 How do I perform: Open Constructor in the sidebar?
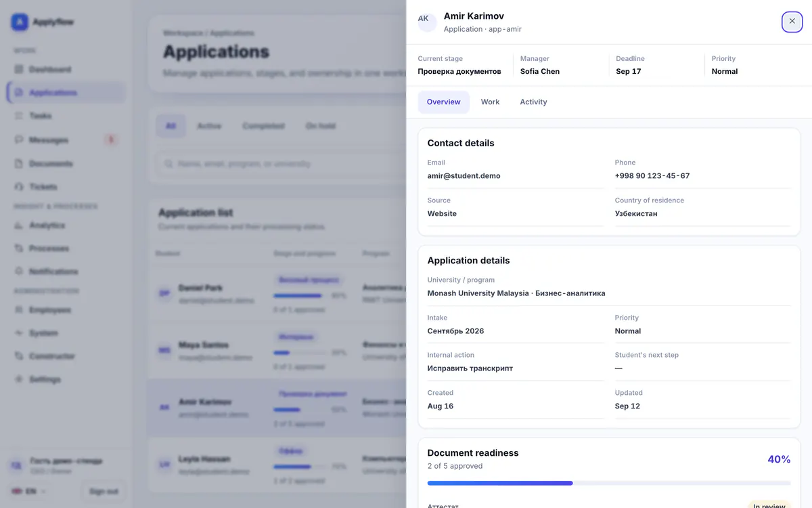[x=66, y=356]
